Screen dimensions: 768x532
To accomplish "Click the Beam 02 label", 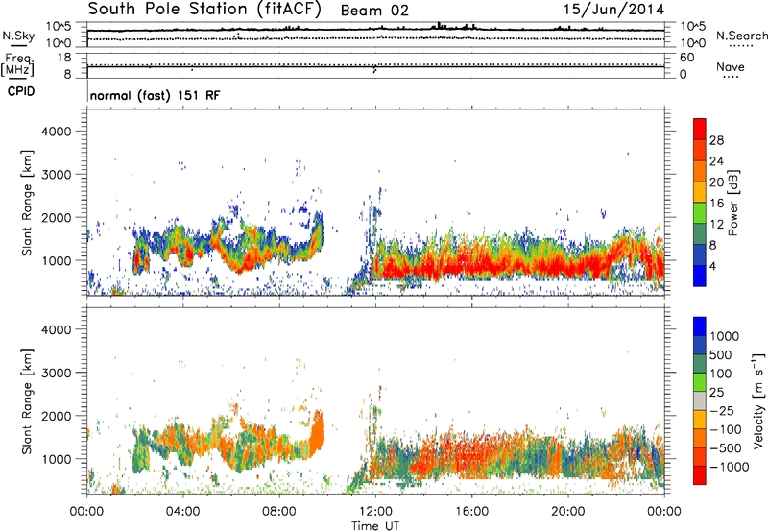I will point(374,11).
